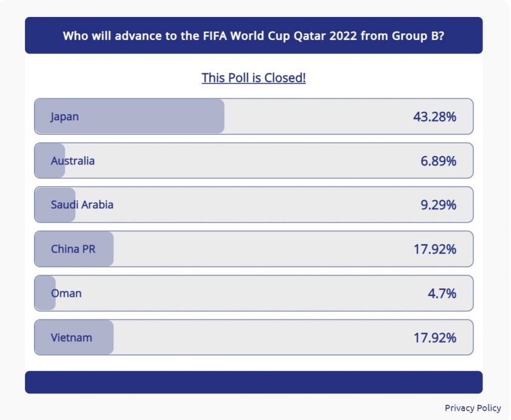Click the 43.28% percentage value

click(x=435, y=117)
